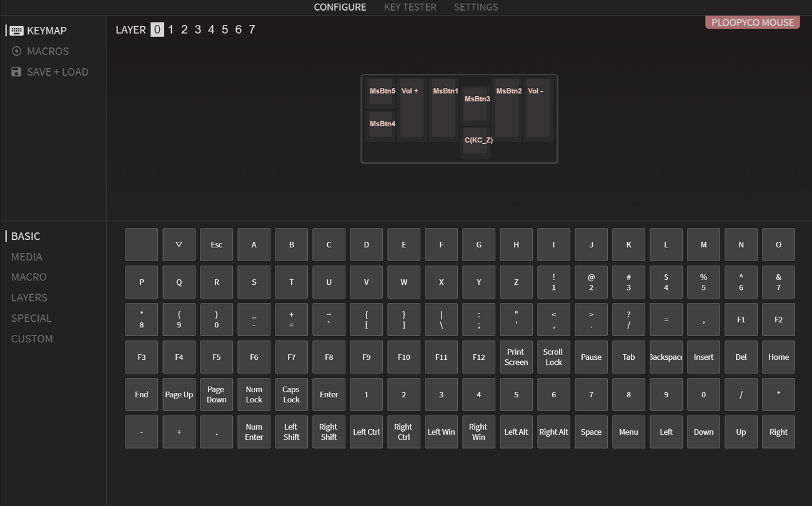Choose the F1 keycode

pyautogui.click(x=741, y=319)
